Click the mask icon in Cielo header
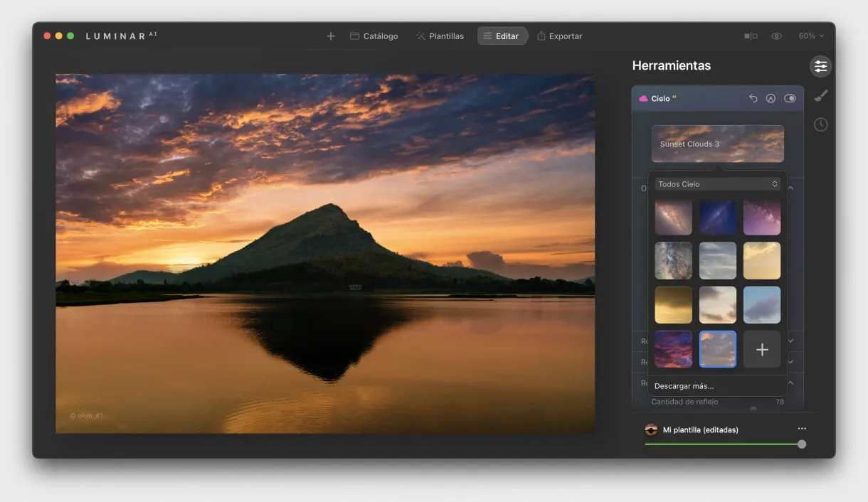The image size is (868, 502). (771, 99)
